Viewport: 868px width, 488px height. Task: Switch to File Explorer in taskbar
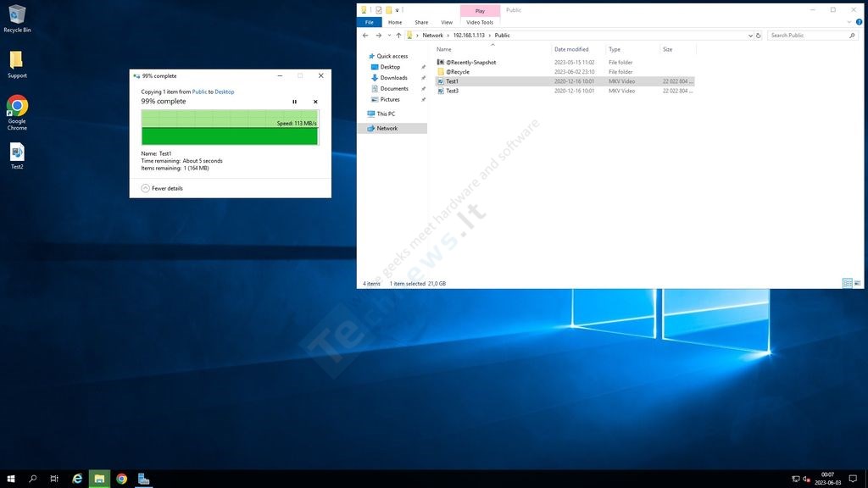click(x=99, y=479)
